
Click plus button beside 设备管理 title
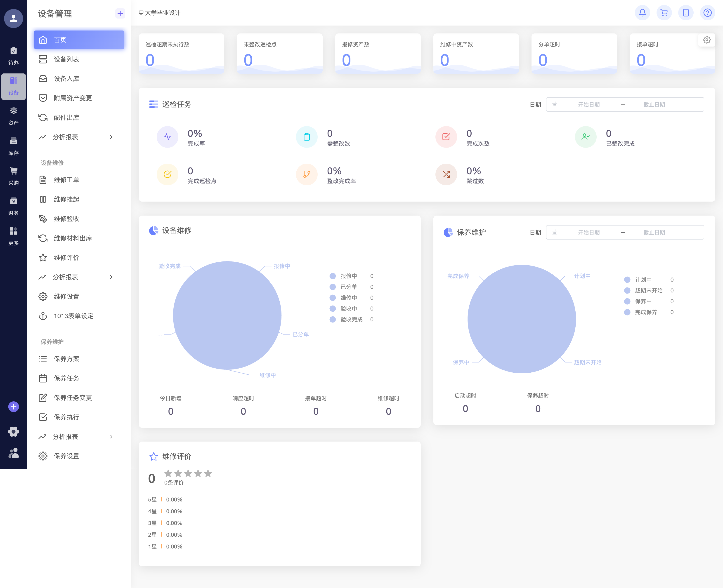point(120,14)
